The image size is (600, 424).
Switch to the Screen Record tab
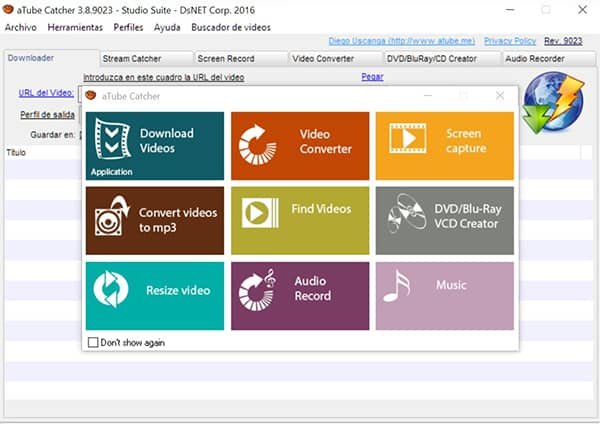click(241, 59)
